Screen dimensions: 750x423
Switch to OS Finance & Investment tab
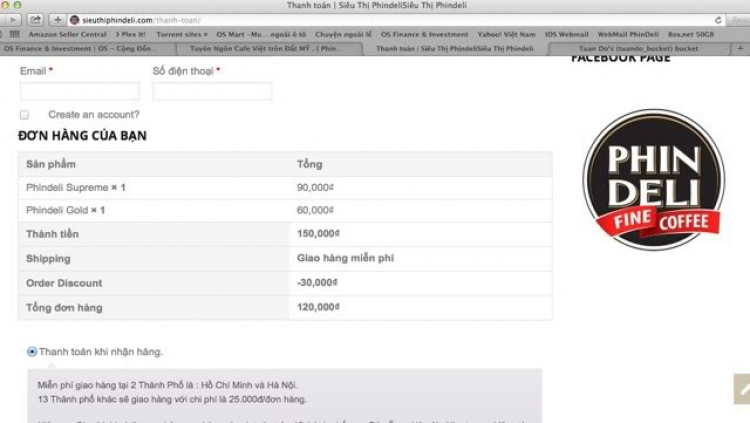[x=88, y=48]
